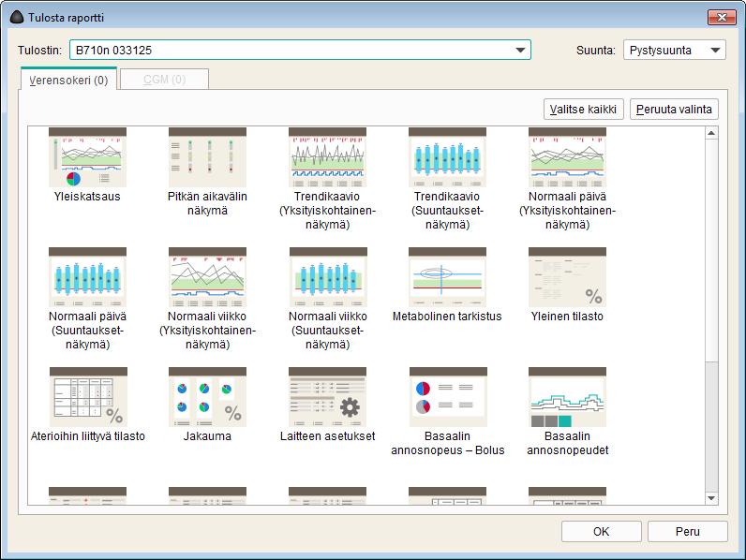746x560 pixels.
Task: Pick Normaali päivä (Yksityiskohtainen-näkymä) report icon
Action: 567,157
